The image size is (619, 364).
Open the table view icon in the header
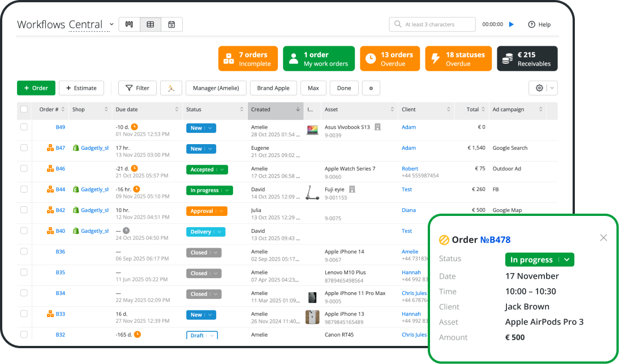150,24
